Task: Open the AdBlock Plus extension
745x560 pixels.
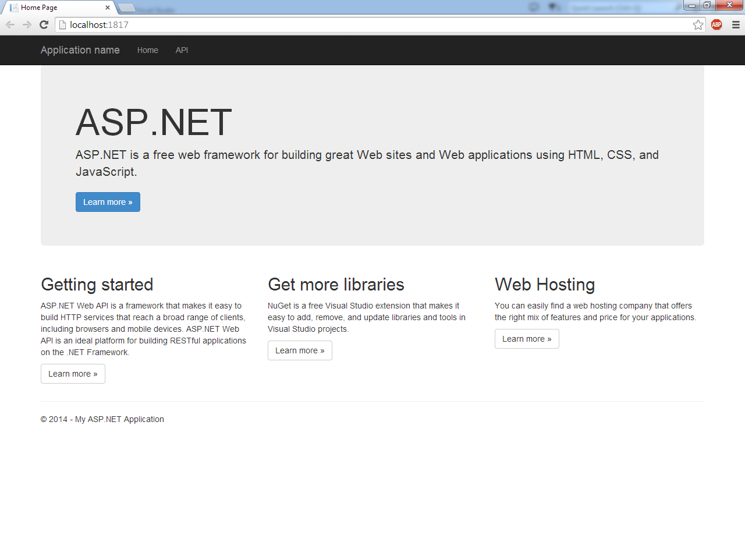Action: (716, 24)
